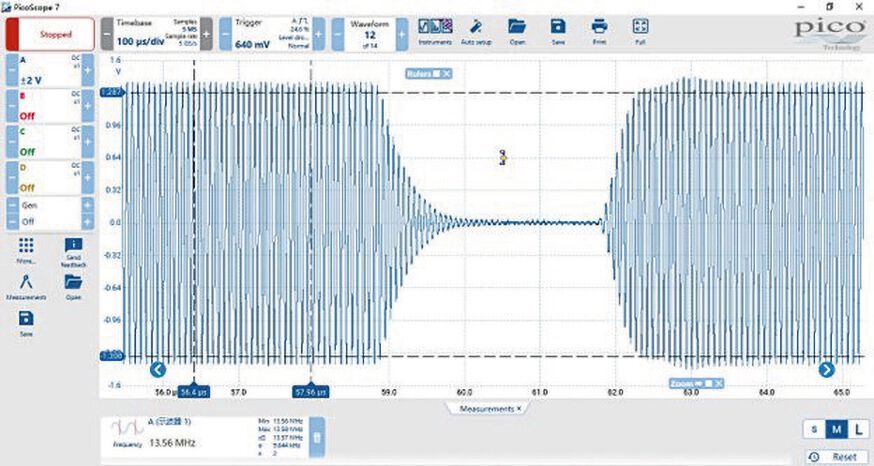Click the Reset button

pos(836,456)
